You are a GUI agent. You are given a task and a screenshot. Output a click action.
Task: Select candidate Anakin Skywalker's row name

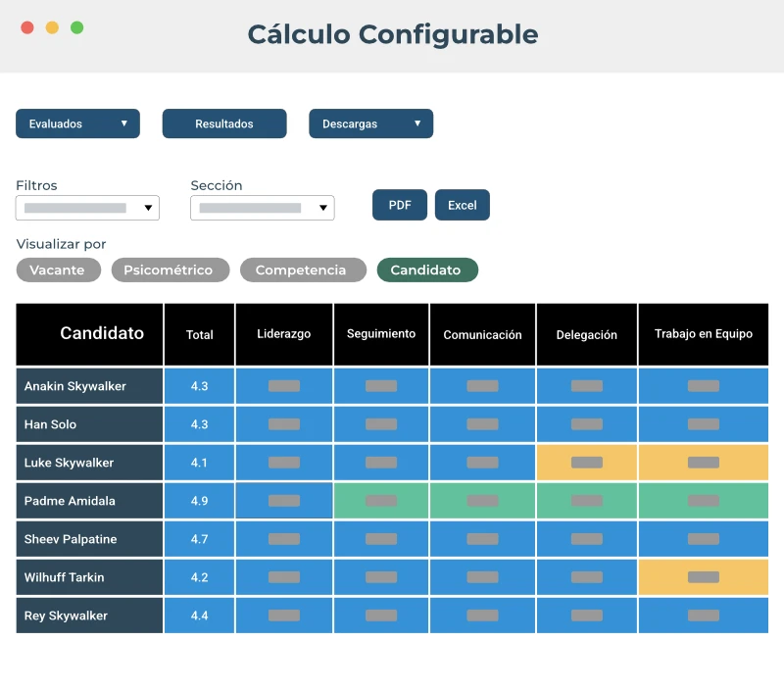coord(88,386)
